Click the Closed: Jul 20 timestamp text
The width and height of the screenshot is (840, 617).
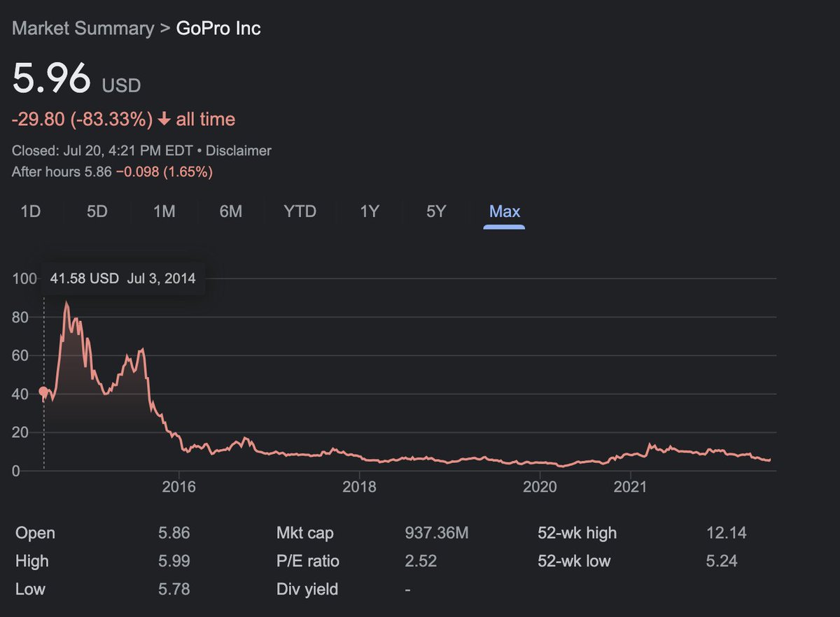click(104, 150)
